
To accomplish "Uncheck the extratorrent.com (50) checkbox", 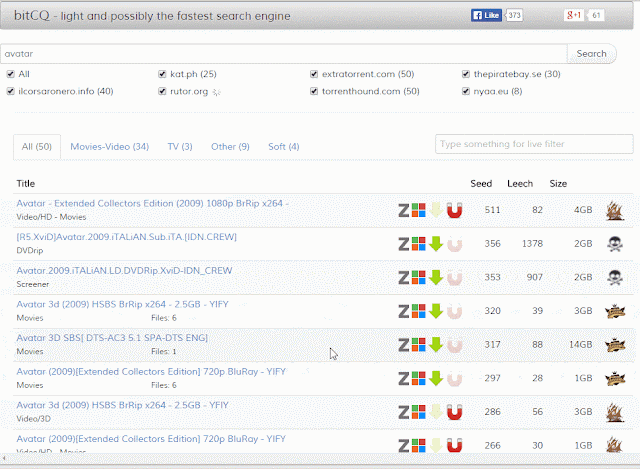I will [314, 74].
